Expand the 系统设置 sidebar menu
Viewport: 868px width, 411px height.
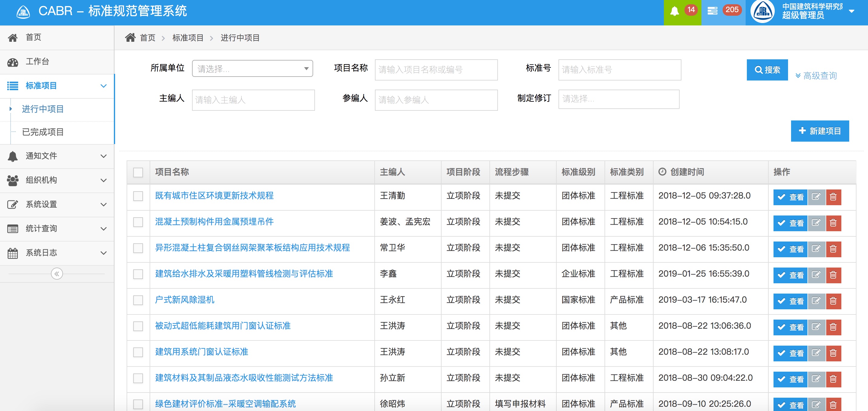[x=57, y=205]
